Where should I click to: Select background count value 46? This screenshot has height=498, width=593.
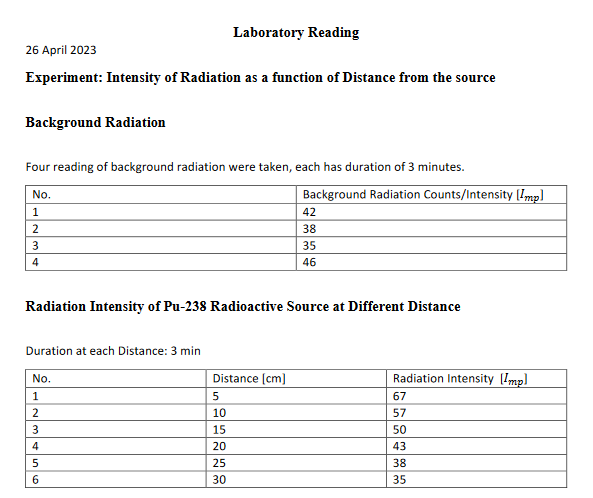[x=432, y=262]
